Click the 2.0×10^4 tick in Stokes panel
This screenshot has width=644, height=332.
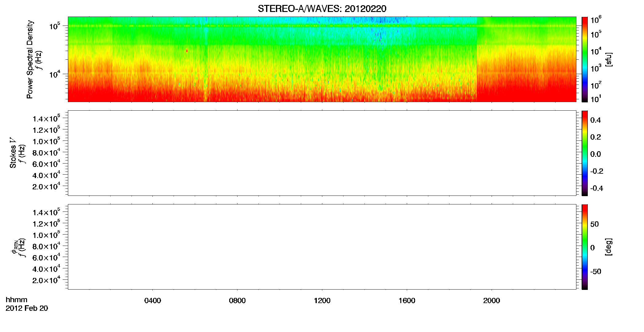46,186
